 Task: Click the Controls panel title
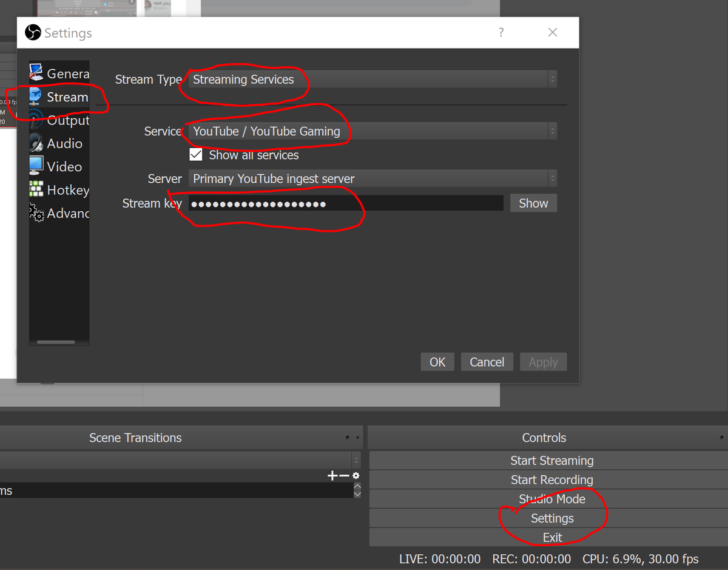click(544, 438)
